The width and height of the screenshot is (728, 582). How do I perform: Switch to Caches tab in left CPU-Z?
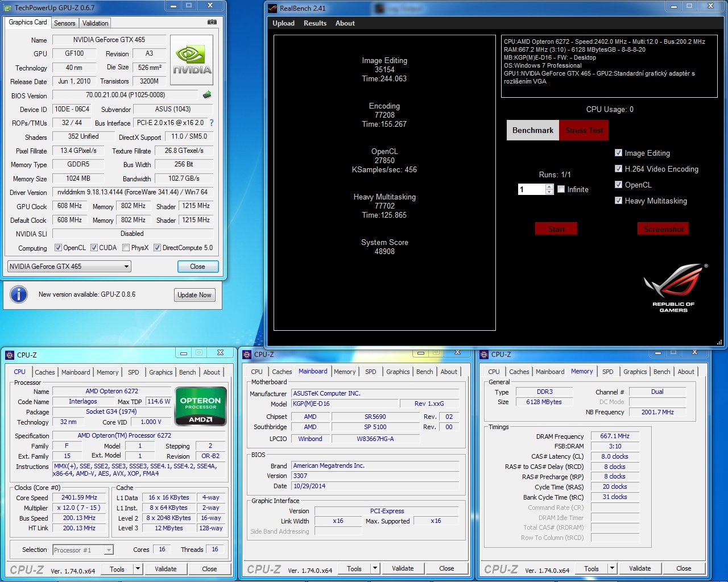[45, 372]
